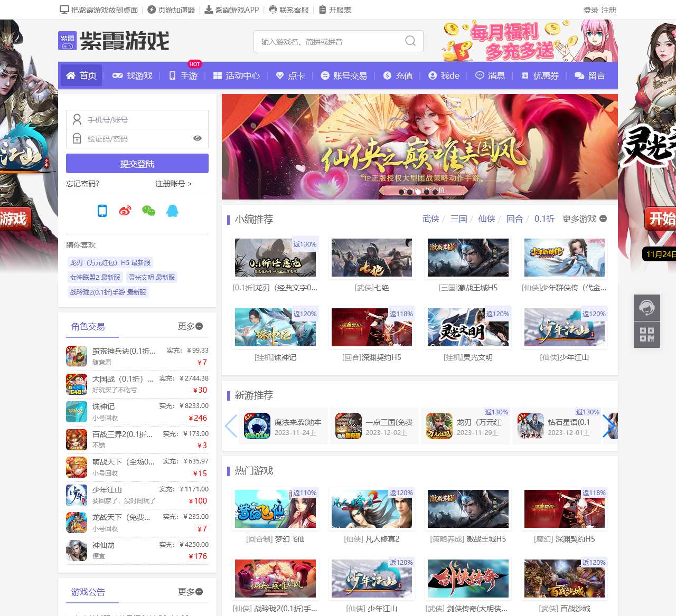The width and height of the screenshot is (676, 616).
Task: Open 百战三界2 trade listing icon
Action: [x=77, y=440]
